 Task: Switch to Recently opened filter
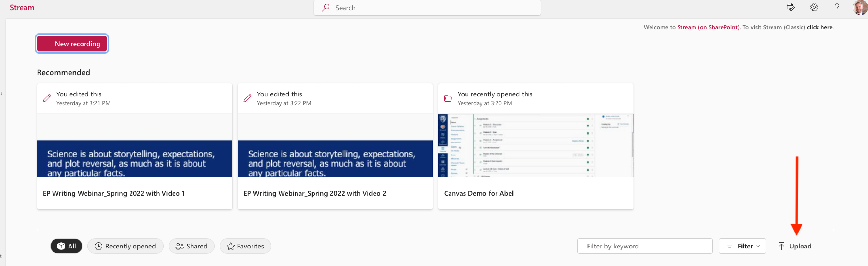tap(125, 246)
